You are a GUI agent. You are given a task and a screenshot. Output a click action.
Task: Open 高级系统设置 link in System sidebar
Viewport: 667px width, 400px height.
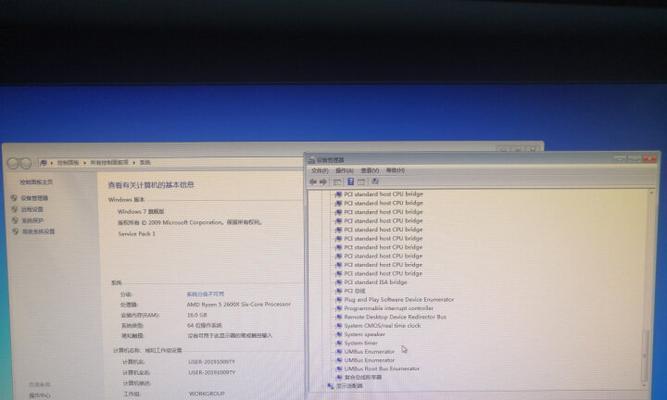pyautogui.click(x=38, y=232)
